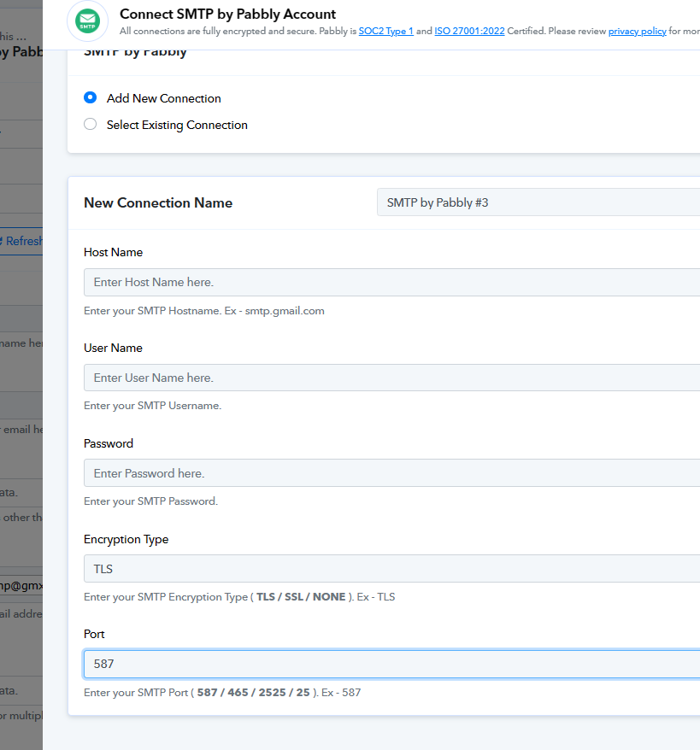Click the Encryption Type field showing TLS
The image size is (700, 750).
point(391,569)
